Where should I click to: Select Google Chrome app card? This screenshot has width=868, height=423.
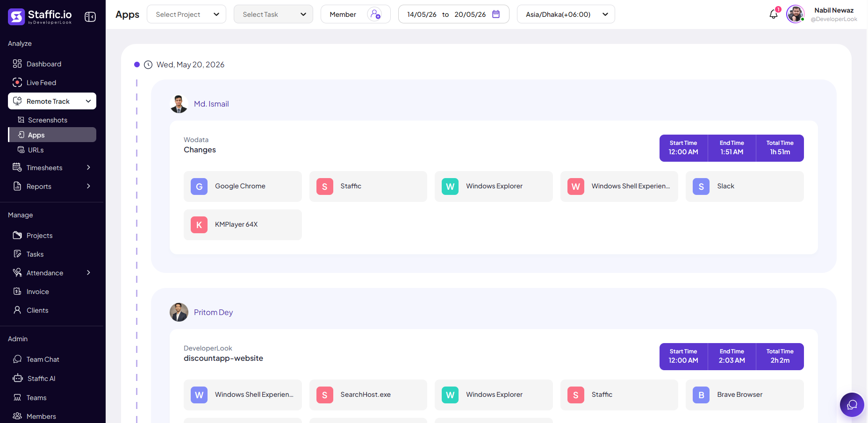(x=243, y=186)
